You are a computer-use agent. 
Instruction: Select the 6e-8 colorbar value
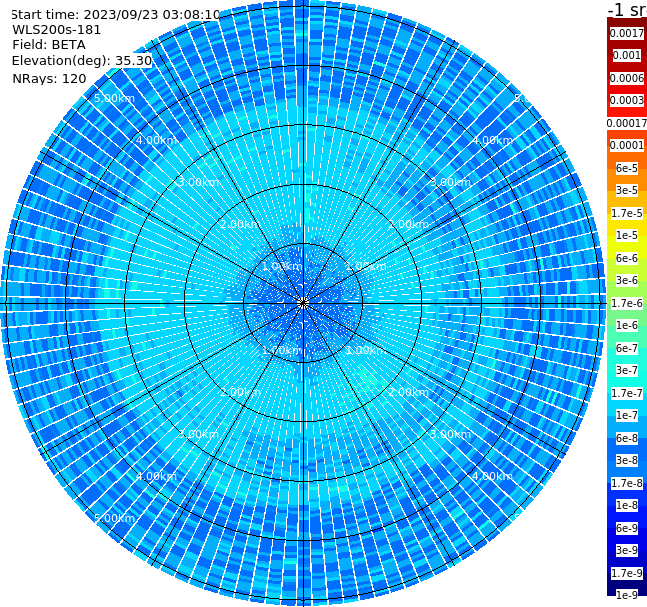[x=627, y=438]
